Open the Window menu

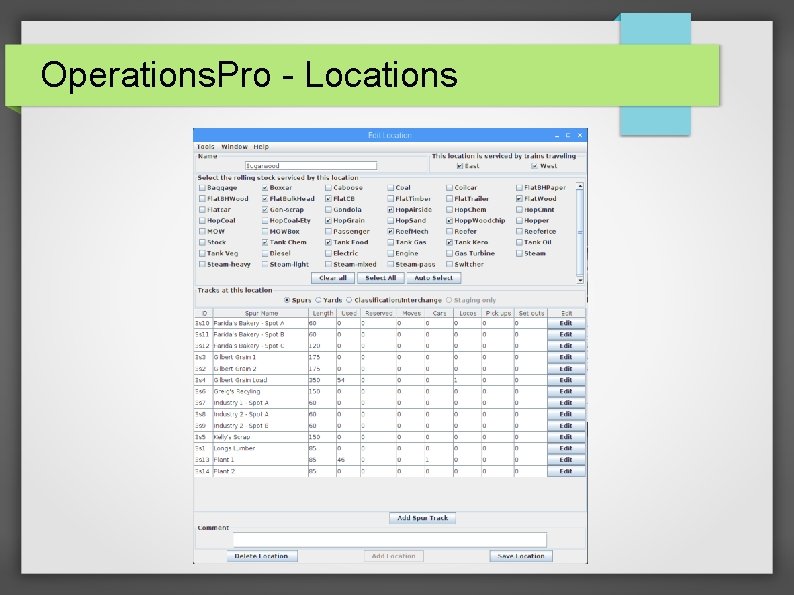pos(234,147)
